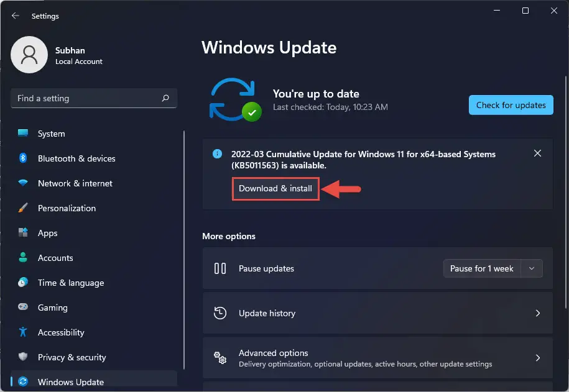Expand the pause duration dropdown arrow
This screenshot has width=569, height=392.
pyautogui.click(x=532, y=268)
